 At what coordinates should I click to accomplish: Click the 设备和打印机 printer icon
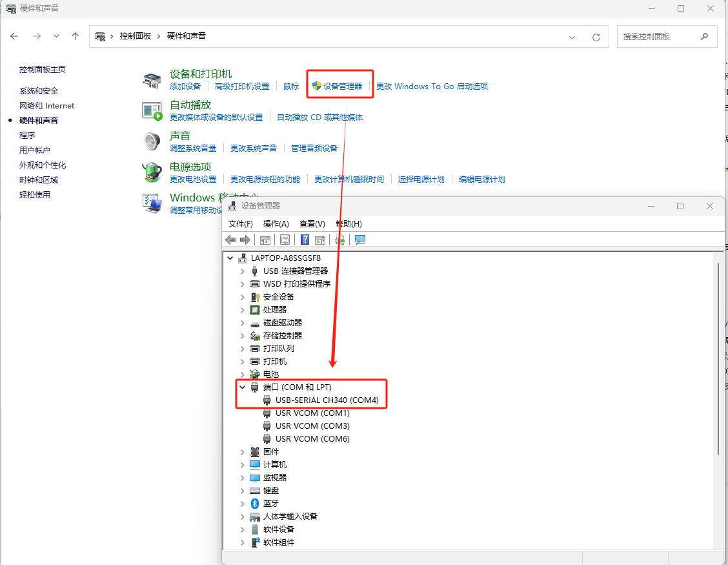152,80
